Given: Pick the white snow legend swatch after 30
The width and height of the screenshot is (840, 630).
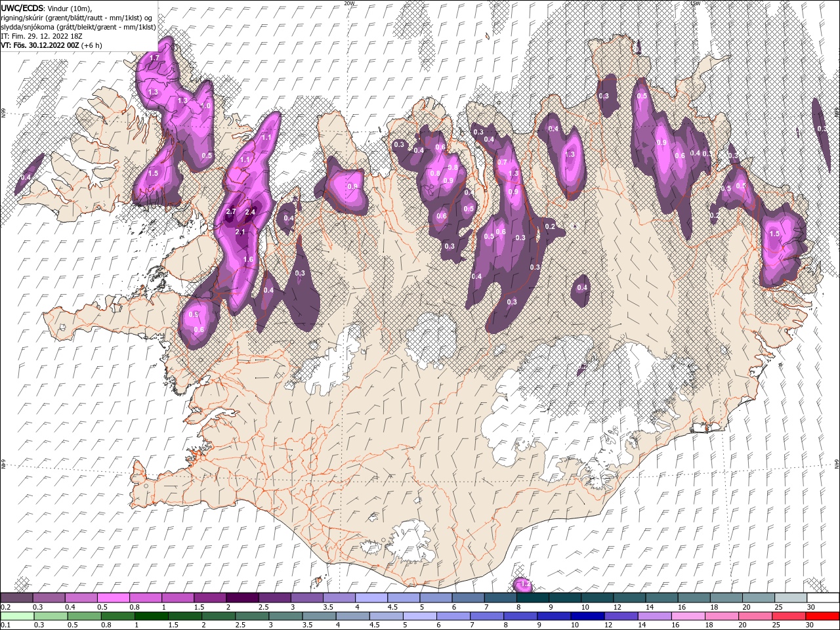Looking at the screenshot, I should point(823,598).
